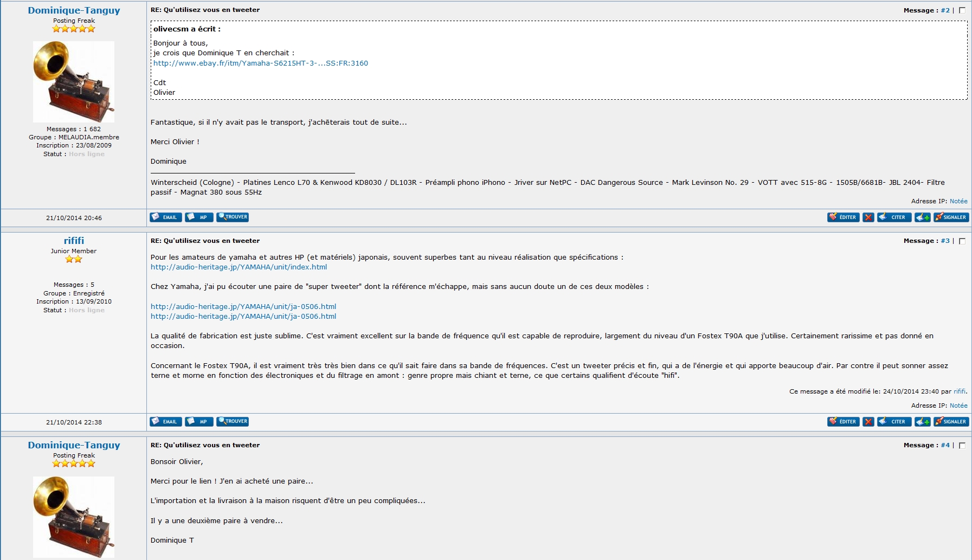
Task: Add message #2 to multi-quote
Action: coord(922,217)
